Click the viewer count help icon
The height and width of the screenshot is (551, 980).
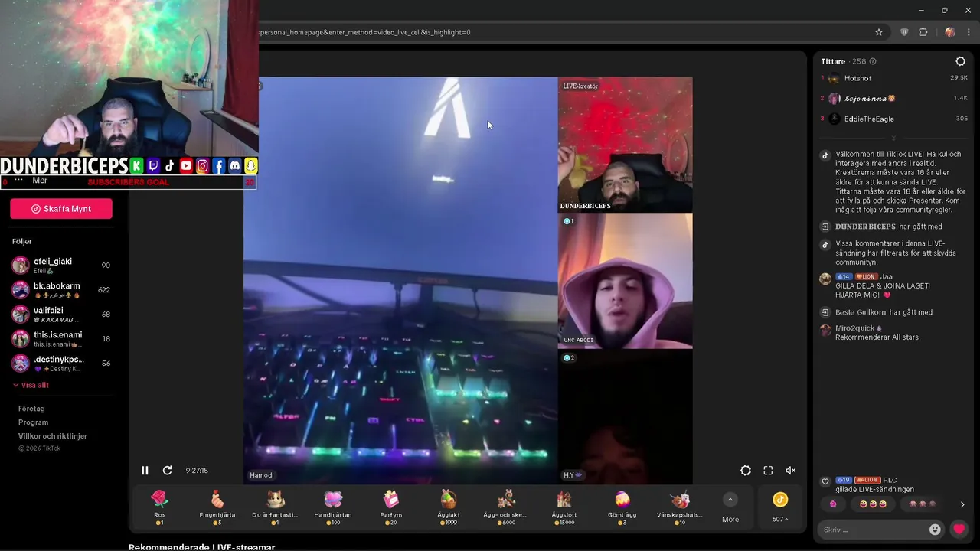(x=873, y=61)
